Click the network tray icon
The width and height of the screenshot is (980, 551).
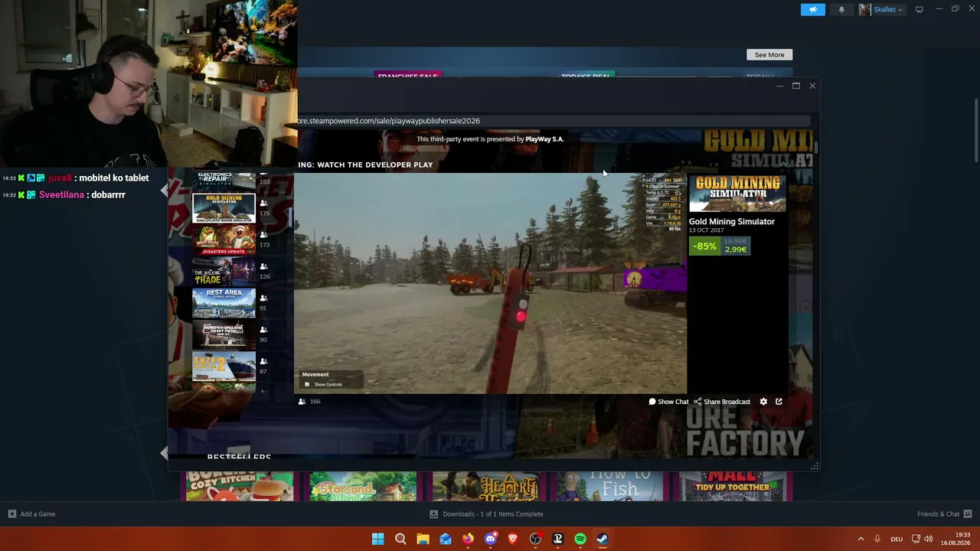[916, 540]
